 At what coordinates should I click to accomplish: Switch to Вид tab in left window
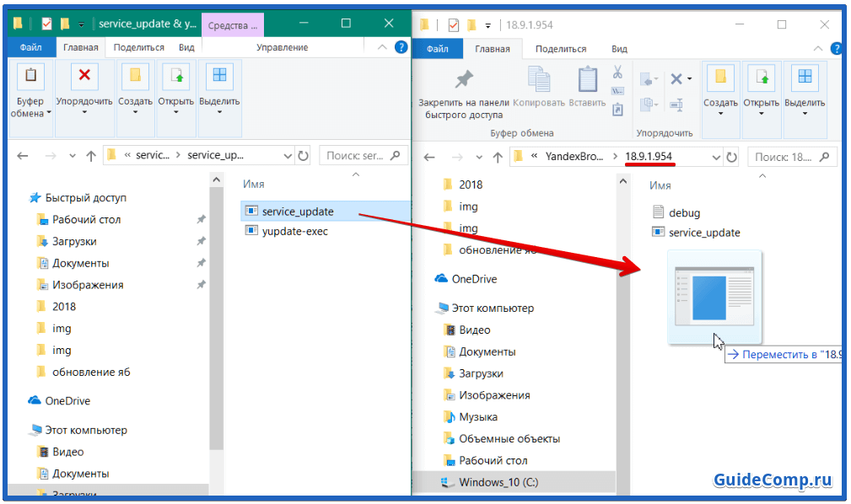[x=186, y=47]
